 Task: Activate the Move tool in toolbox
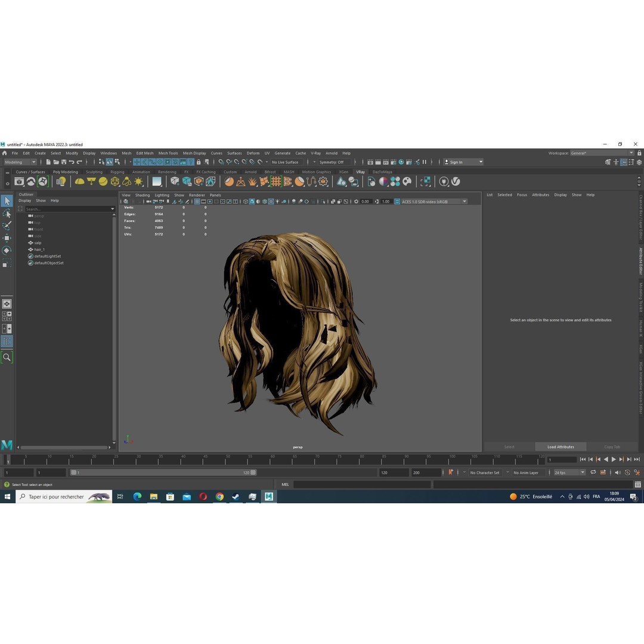[x=7, y=238]
